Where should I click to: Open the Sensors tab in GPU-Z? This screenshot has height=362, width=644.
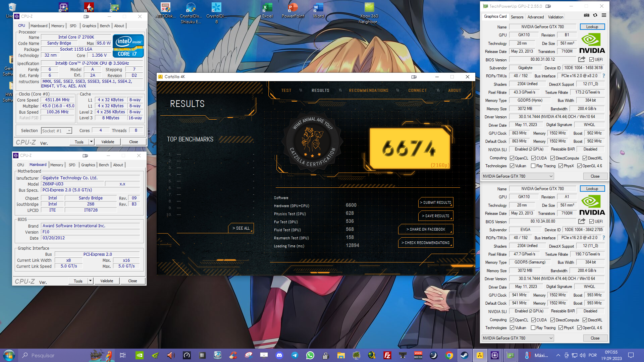coord(517,17)
